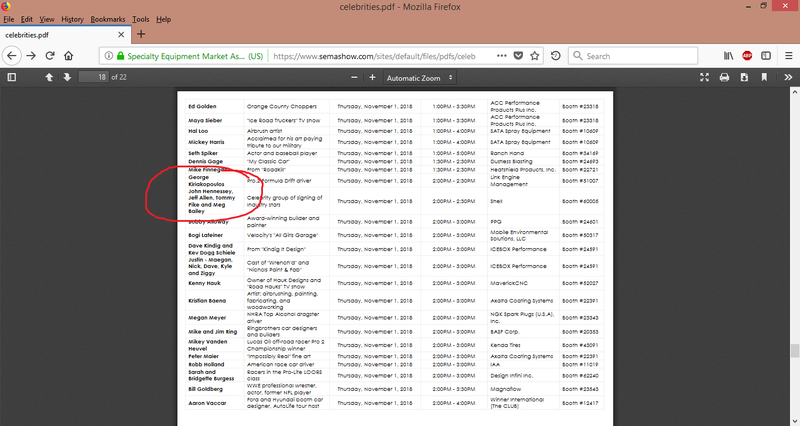
Task: Click the name Bill Goldberg
Action: pyautogui.click(x=206, y=389)
